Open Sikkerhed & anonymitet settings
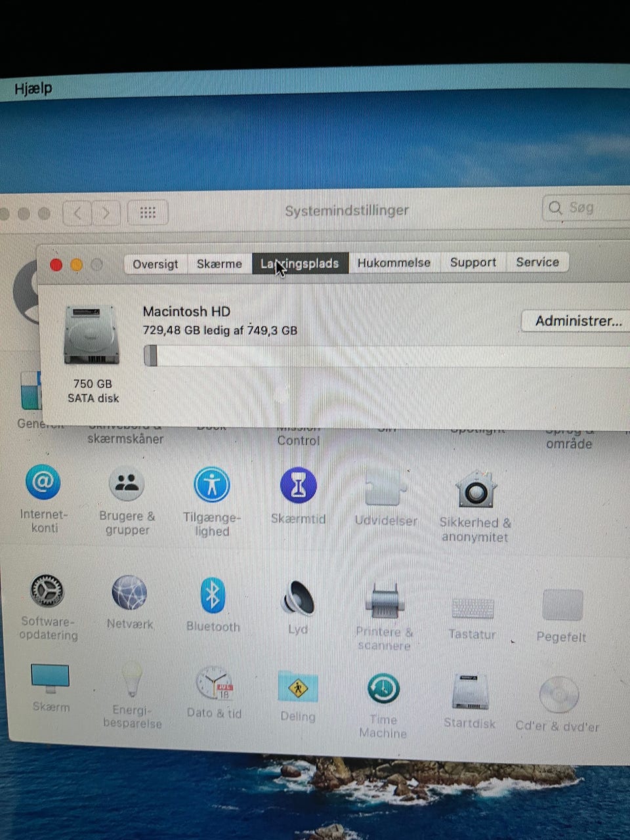630x840 pixels. pyautogui.click(x=476, y=490)
